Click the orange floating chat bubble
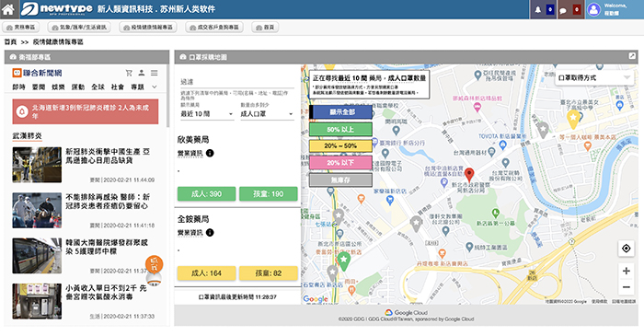This screenshot has height=336, width=644. [x=154, y=264]
